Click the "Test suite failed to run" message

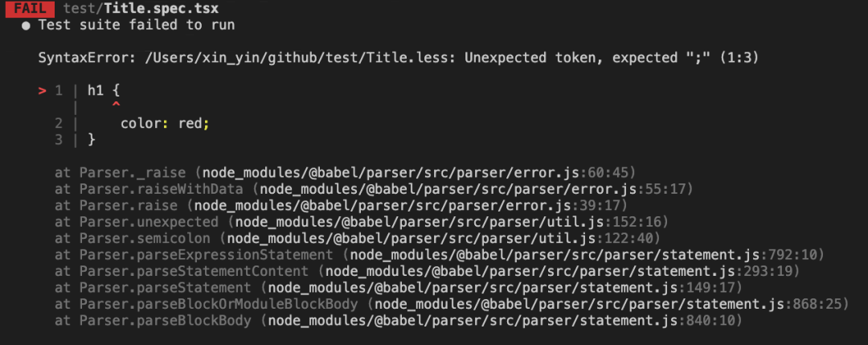137,25
